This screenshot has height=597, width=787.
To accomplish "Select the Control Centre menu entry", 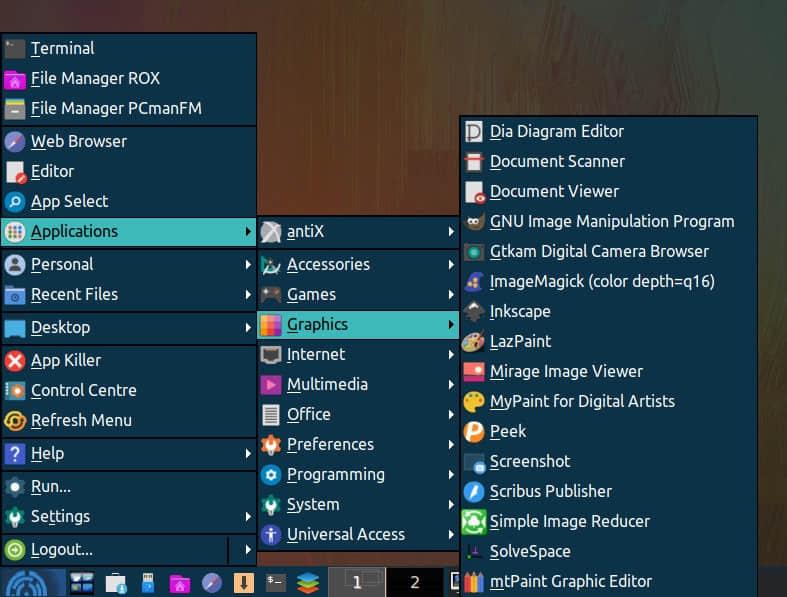I will (x=83, y=390).
